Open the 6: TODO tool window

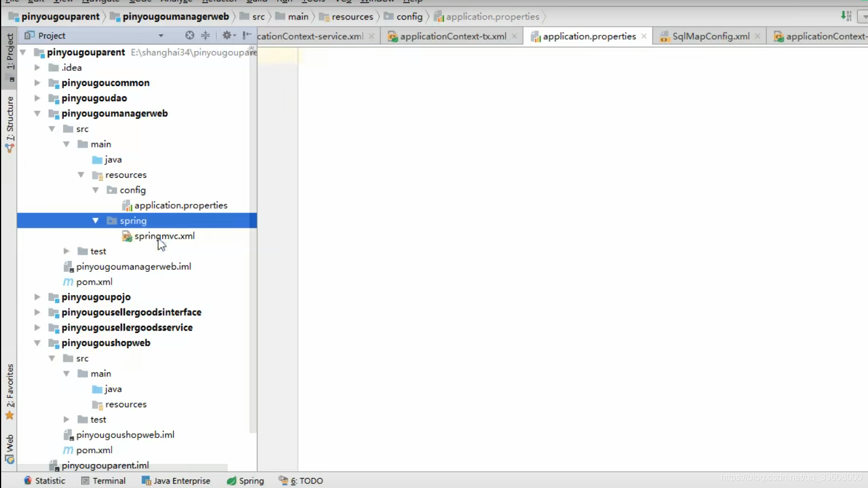pos(300,480)
